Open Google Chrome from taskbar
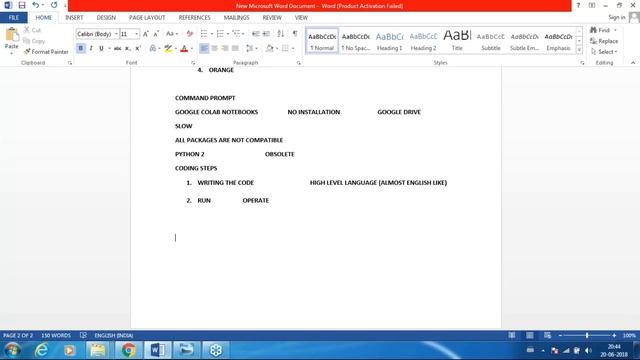The image size is (640, 360). click(x=128, y=350)
